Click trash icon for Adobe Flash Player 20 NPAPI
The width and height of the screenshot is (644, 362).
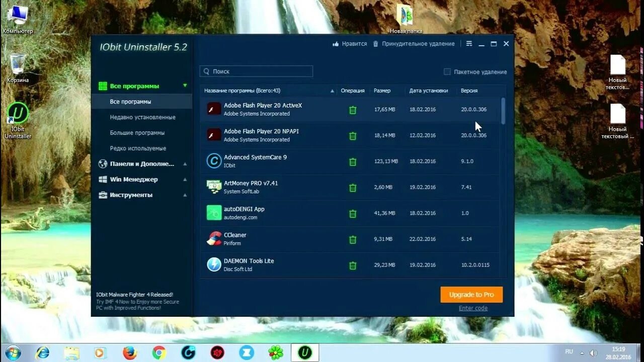[x=353, y=136]
